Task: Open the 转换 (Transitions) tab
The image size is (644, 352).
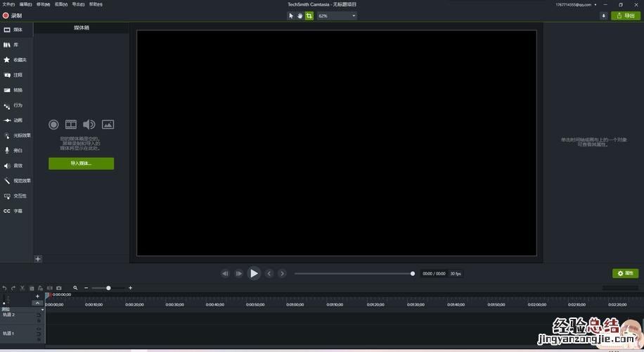Action: (16, 90)
